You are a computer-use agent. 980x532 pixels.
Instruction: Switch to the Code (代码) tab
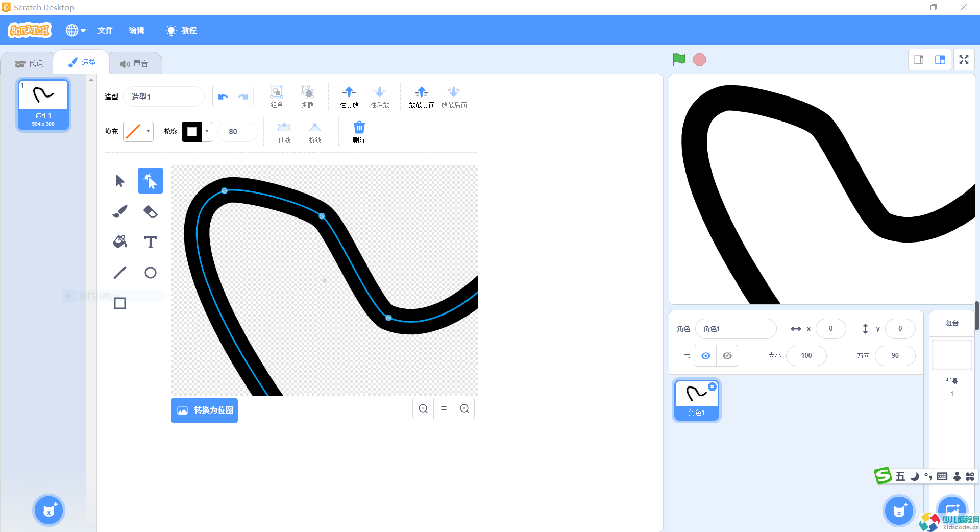point(29,63)
